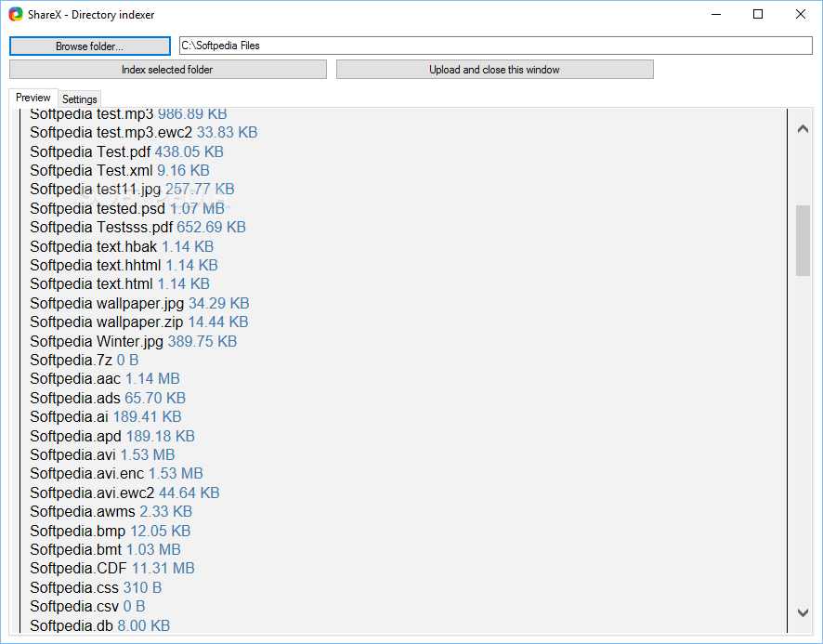Click the Softpedia text.html entry
Screen dimensions: 823x644
120,284
